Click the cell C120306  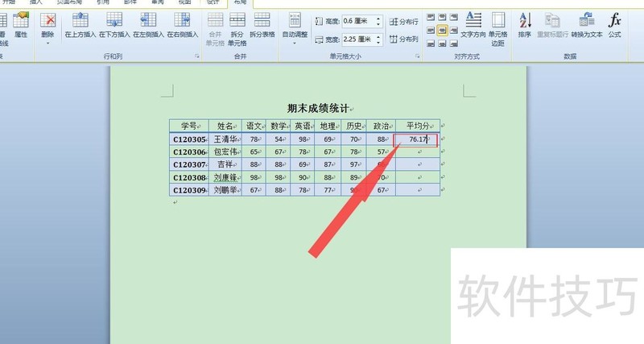189,152
